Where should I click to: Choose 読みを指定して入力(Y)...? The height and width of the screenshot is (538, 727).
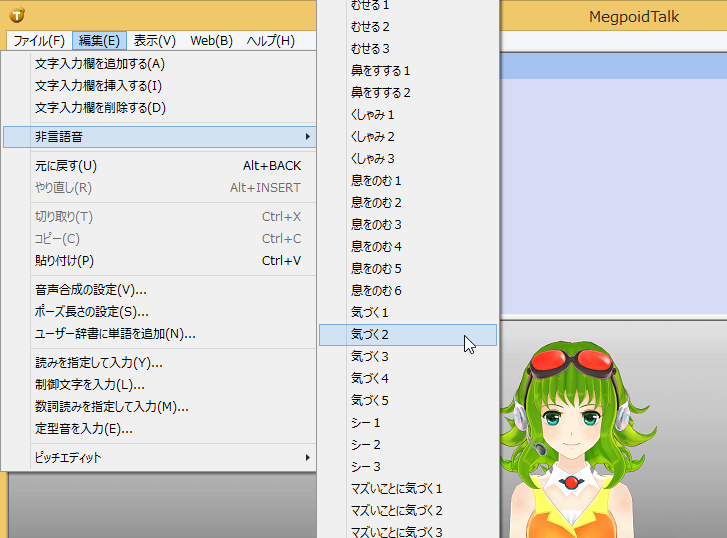coord(159,363)
